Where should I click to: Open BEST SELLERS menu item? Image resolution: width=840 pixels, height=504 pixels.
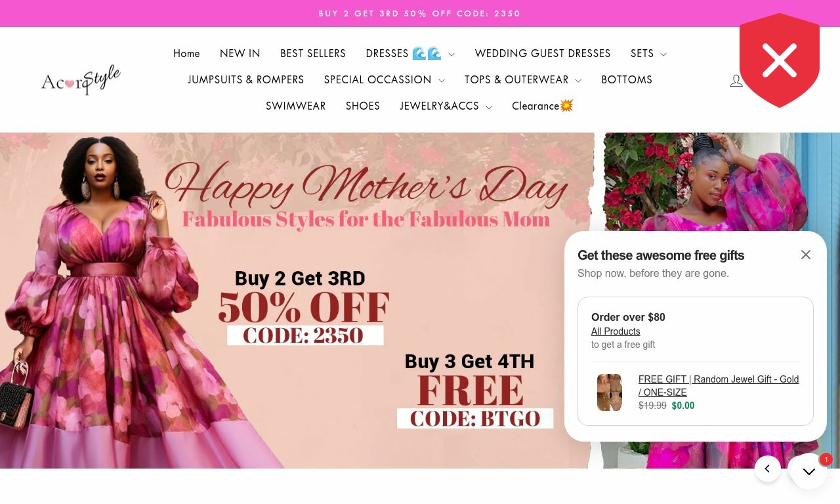tap(313, 54)
